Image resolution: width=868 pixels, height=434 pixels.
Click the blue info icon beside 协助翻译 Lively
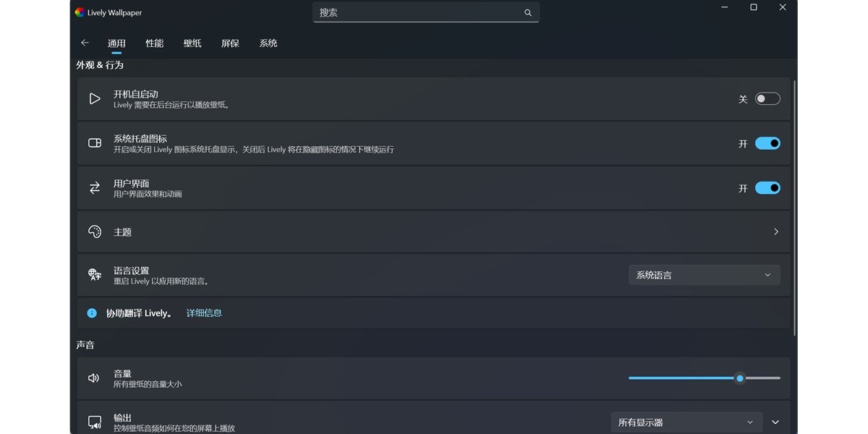pos(91,313)
